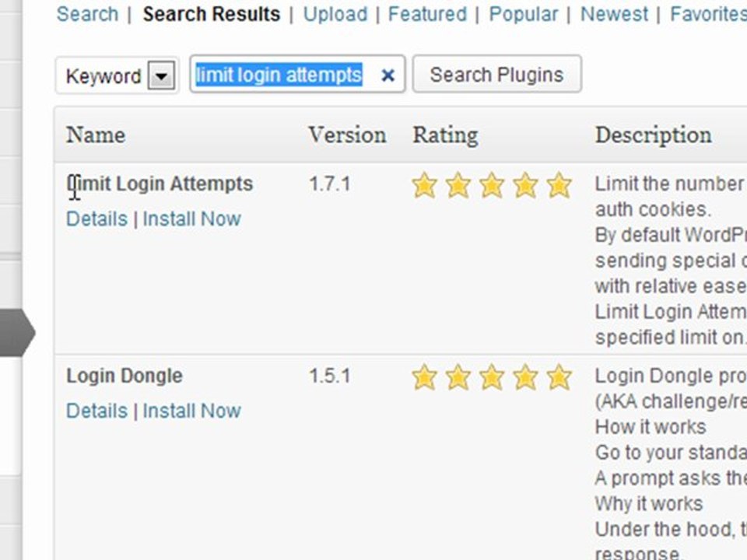
Task: Sort by the Name column header
Action: (96, 135)
